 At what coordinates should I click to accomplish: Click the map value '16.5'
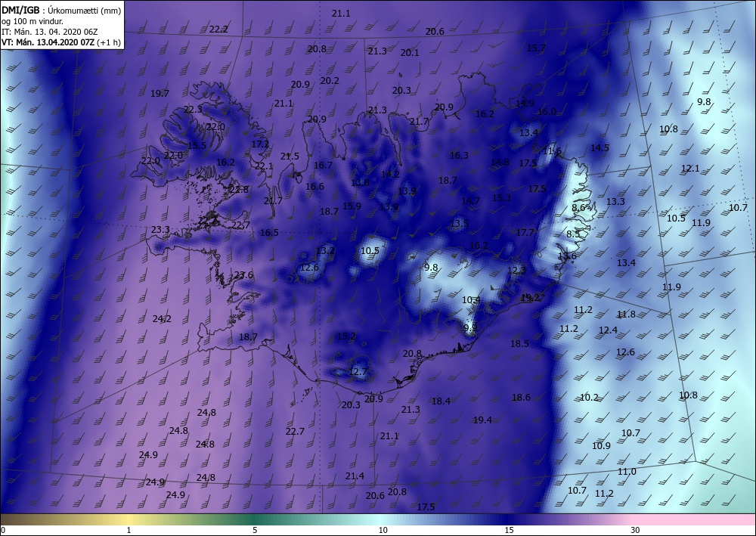(x=269, y=233)
